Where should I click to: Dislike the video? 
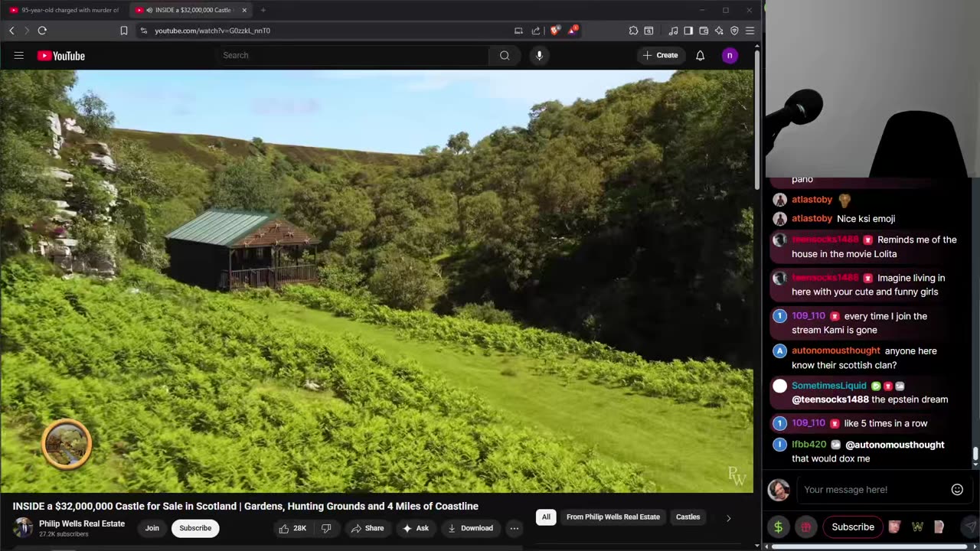coord(326,528)
